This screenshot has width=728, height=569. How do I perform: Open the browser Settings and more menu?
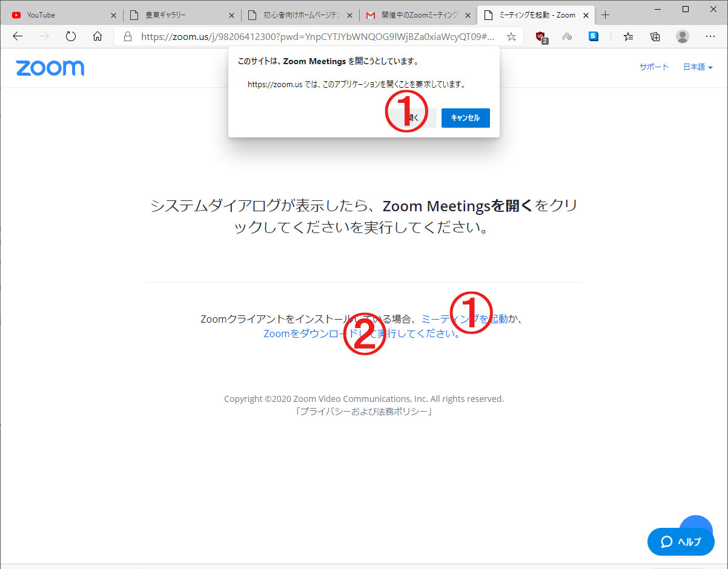(710, 36)
